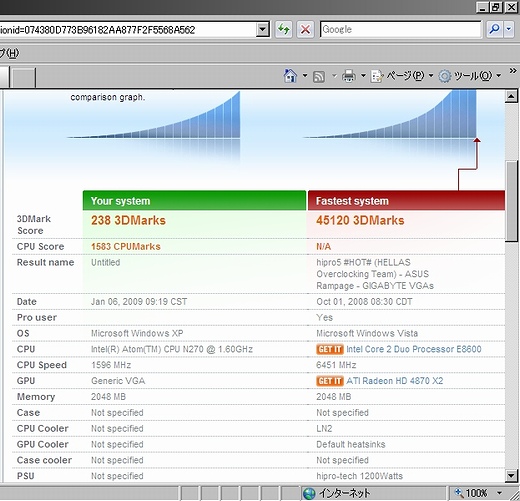Click the インターネット zone globe icon
This screenshot has height=501, width=520.
[x=309, y=493]
